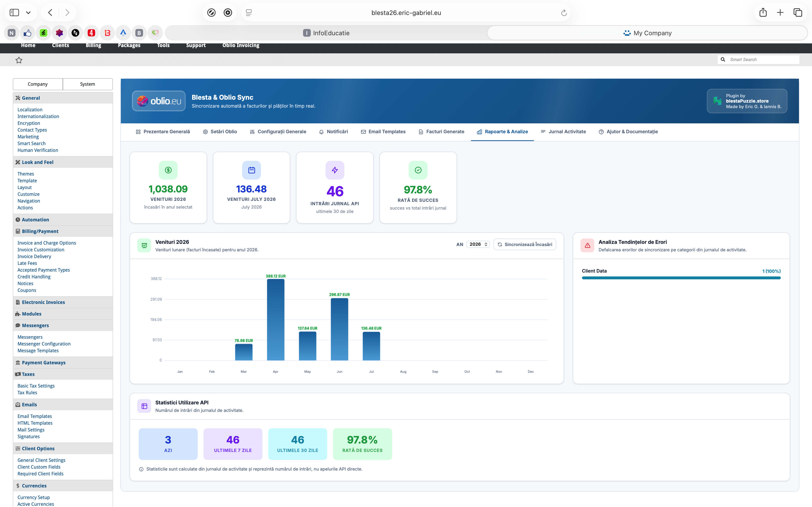
Task: Reload the page with refresh icon
Action: click(564, 13)
